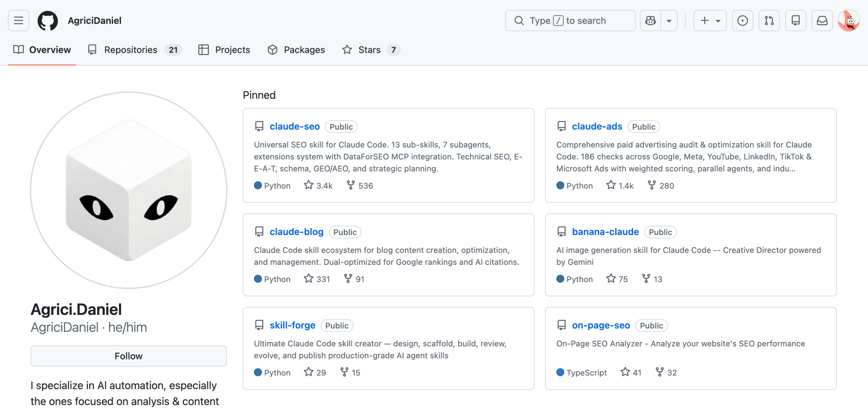Open the Pull requests icon
Viewport: 868px width, 413px height.
(769, 21)
